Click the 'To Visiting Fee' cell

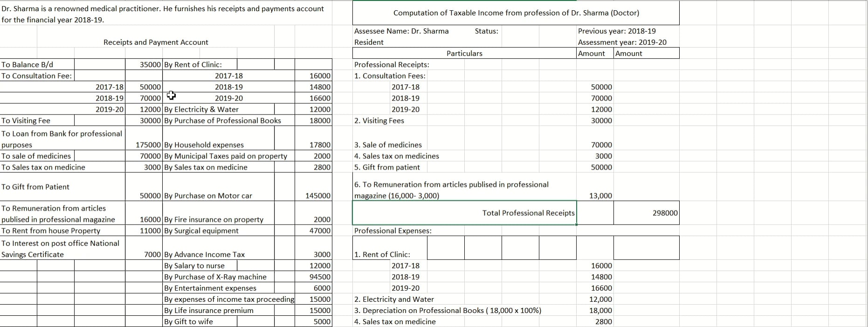tap(26, 121)
